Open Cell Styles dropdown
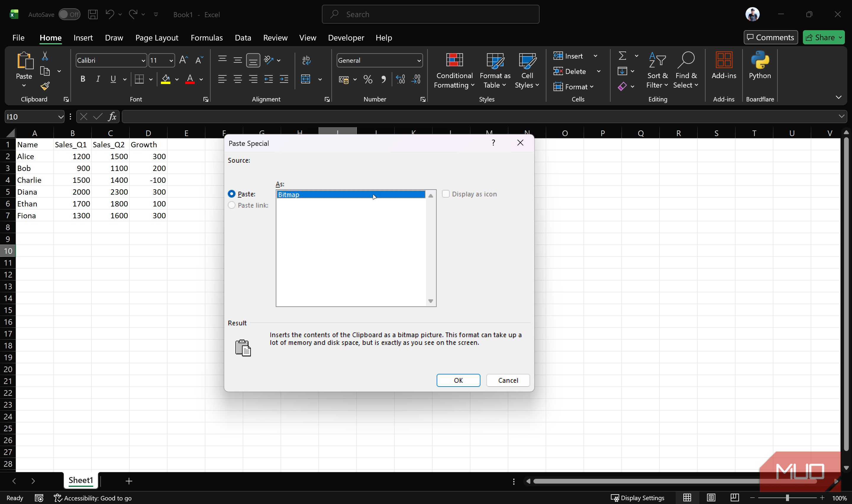This screenshot has height=504, width=852. click(x=527, y=70)
